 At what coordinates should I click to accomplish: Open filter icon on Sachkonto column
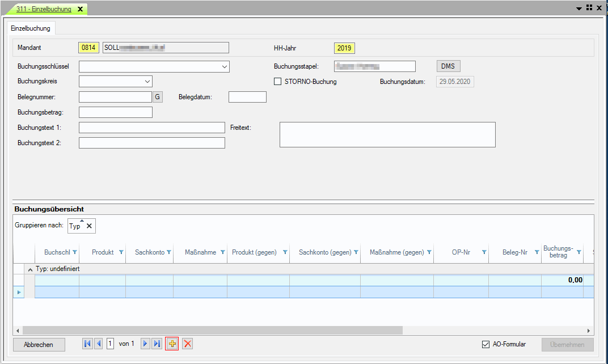point(168,252)
